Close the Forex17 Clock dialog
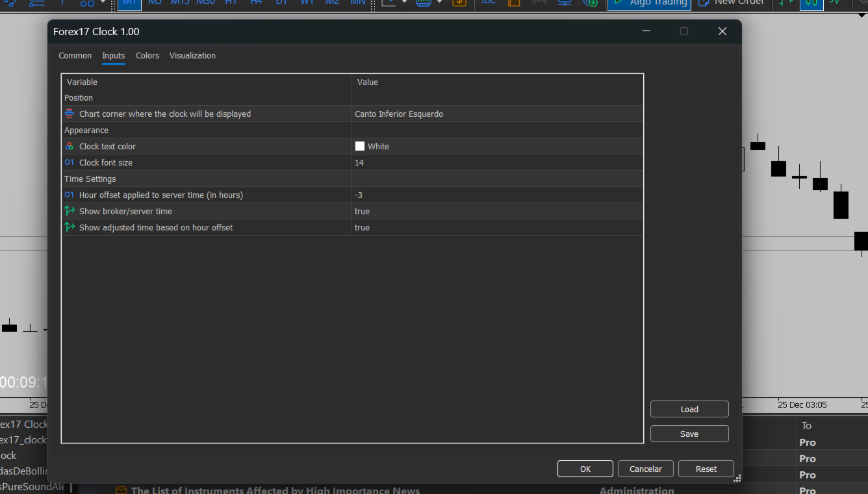 (722, 31)
